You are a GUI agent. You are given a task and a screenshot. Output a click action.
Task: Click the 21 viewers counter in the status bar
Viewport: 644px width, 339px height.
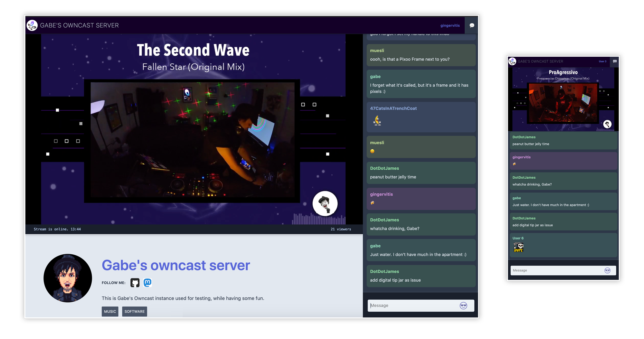(340, 229)
